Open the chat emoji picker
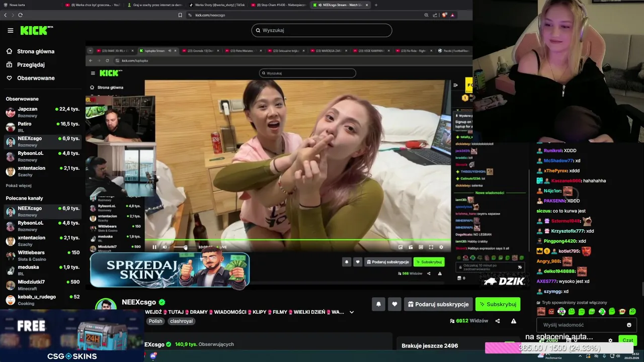 pos(629,325)
